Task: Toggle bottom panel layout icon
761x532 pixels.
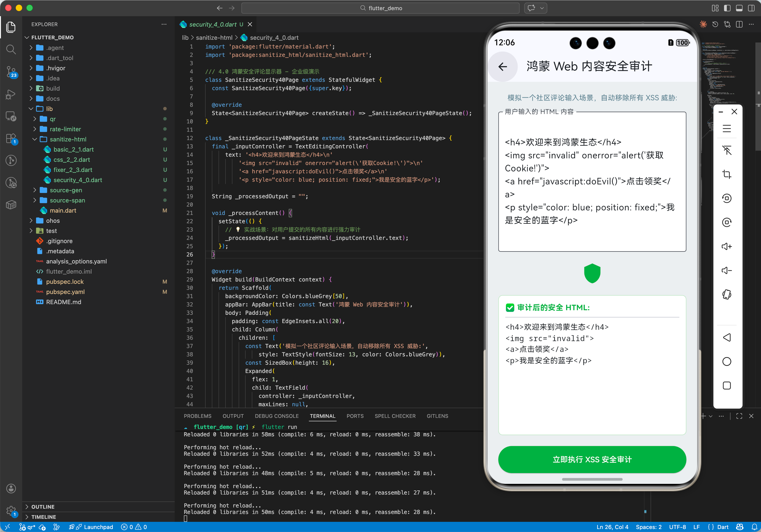Action: pos(739,8)
